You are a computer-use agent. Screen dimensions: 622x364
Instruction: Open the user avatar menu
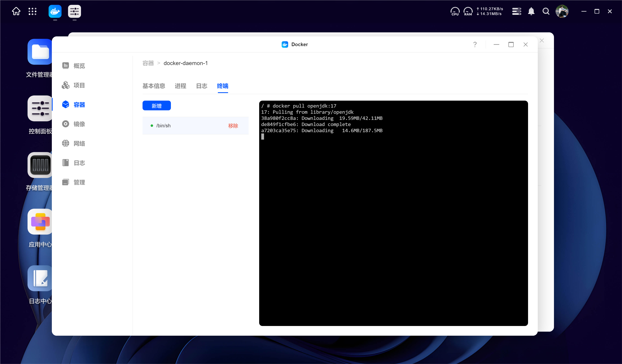point(562,11)
